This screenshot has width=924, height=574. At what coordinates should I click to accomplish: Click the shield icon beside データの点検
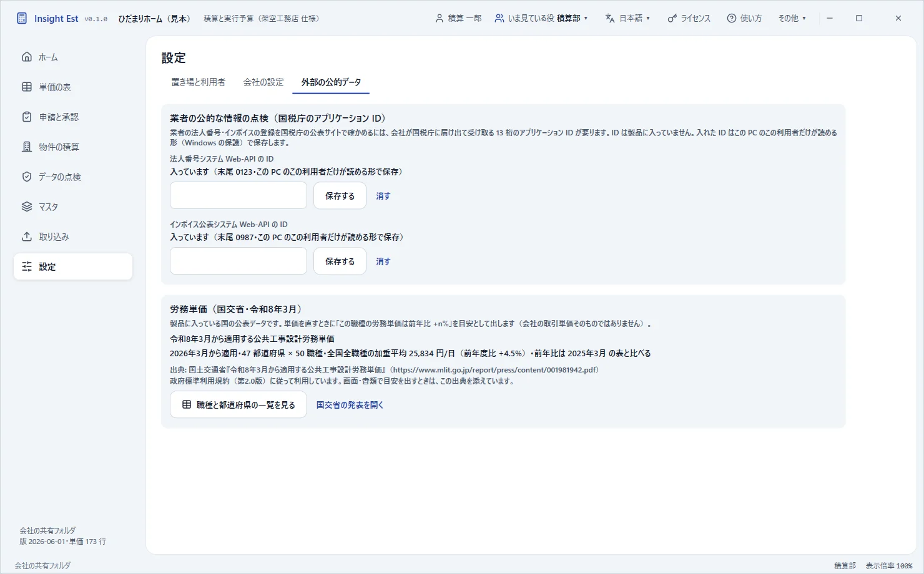click(27, 177)
